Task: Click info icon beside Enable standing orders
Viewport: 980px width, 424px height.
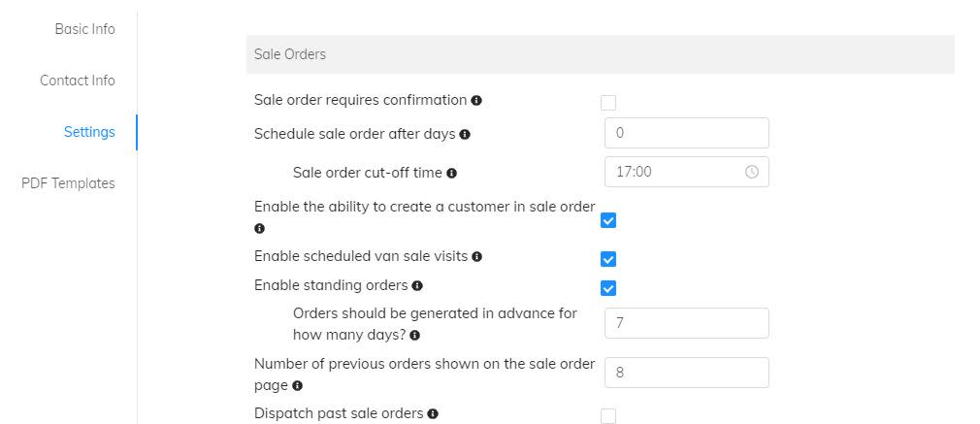Action: [417, 286]
